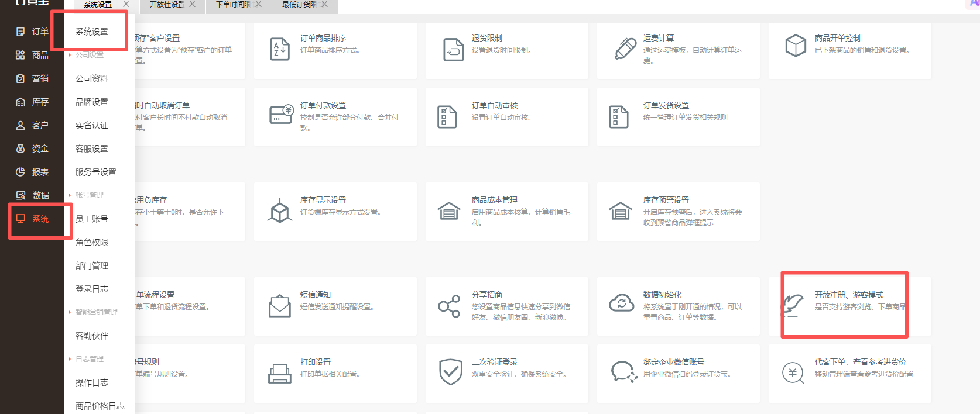980x414 pixels.
Task: Click the 商品成本管理 warehouse icon
Action: click(x=449, y=211)
